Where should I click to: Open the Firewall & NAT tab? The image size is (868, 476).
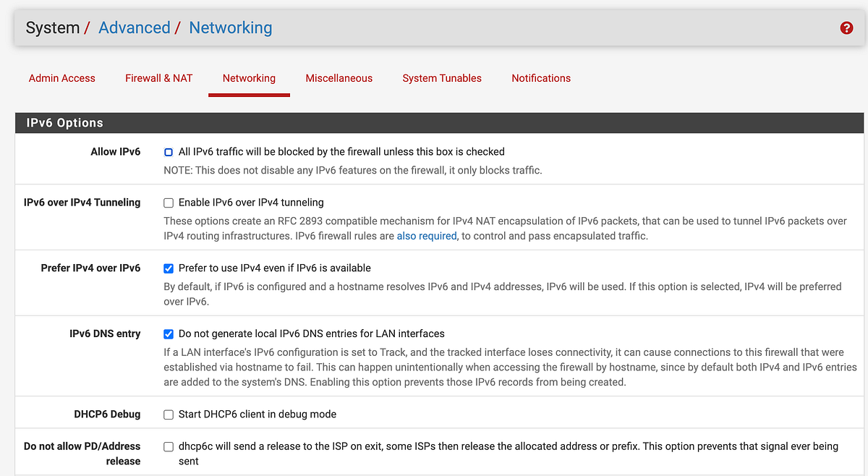[158, 78]
